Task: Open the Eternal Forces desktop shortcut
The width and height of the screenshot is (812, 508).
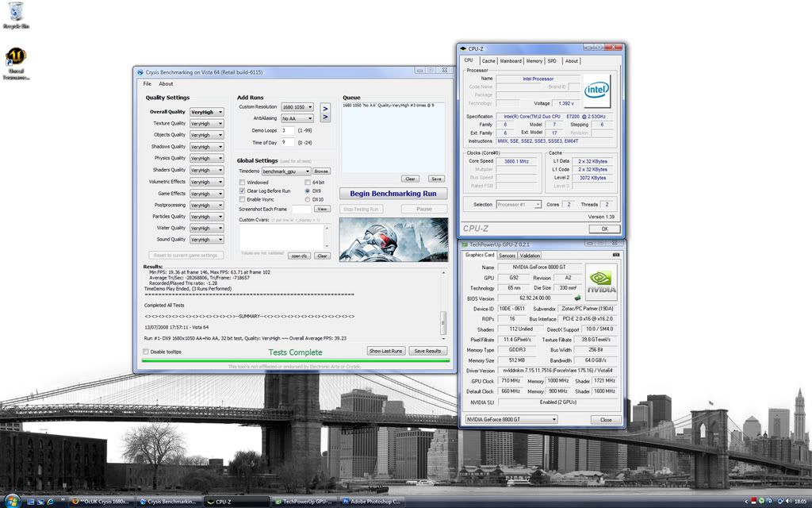Action: pyautogui.click(x=15, y=60)
